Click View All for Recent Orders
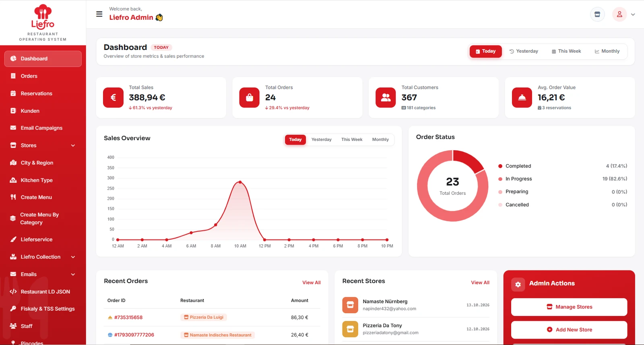Image resolution: width=644 pixels, height=345 pixels. [312, 283]
